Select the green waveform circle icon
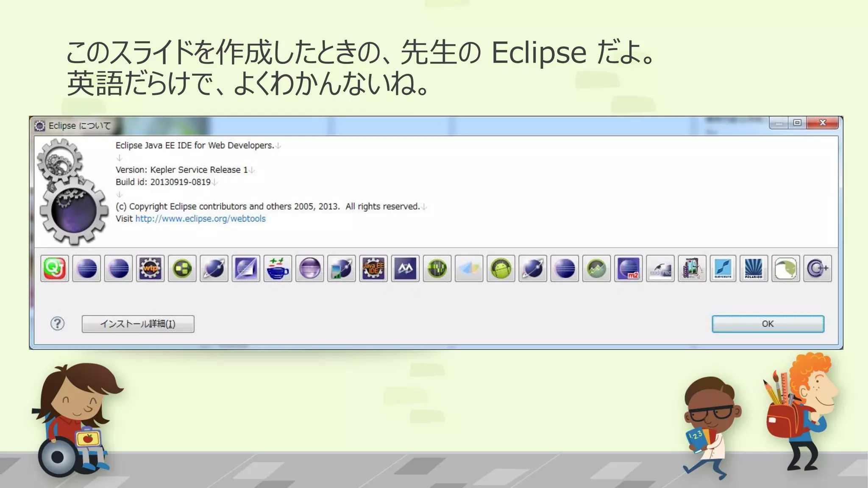 coord(437,268)
